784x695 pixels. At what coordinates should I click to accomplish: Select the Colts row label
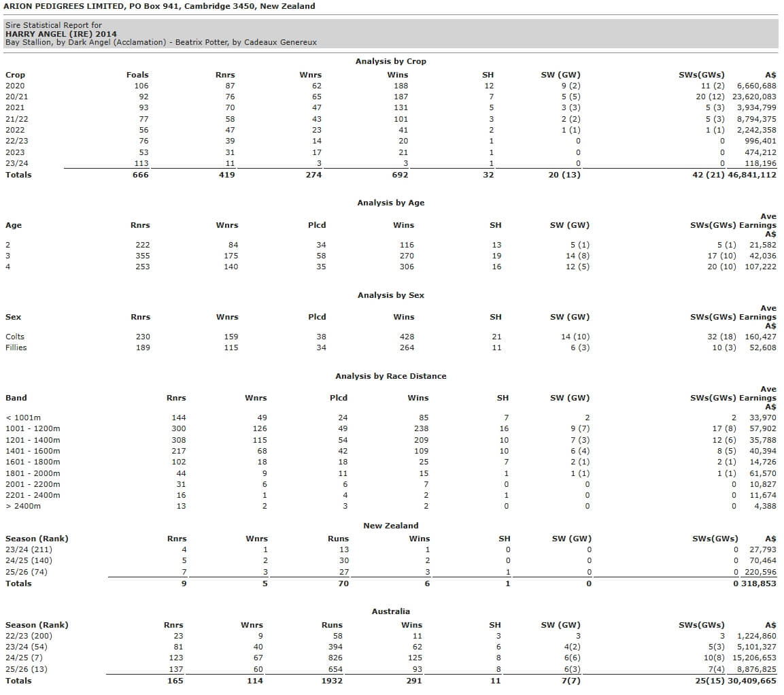[15, 337]
